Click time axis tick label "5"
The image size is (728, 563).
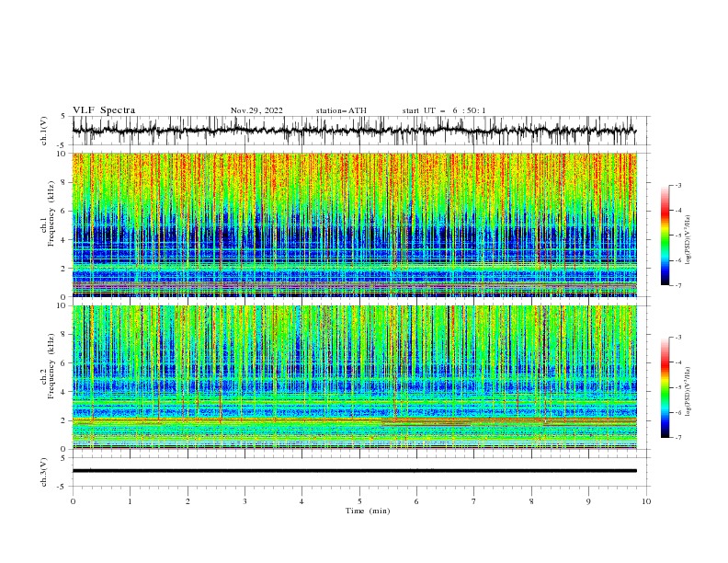359,502
